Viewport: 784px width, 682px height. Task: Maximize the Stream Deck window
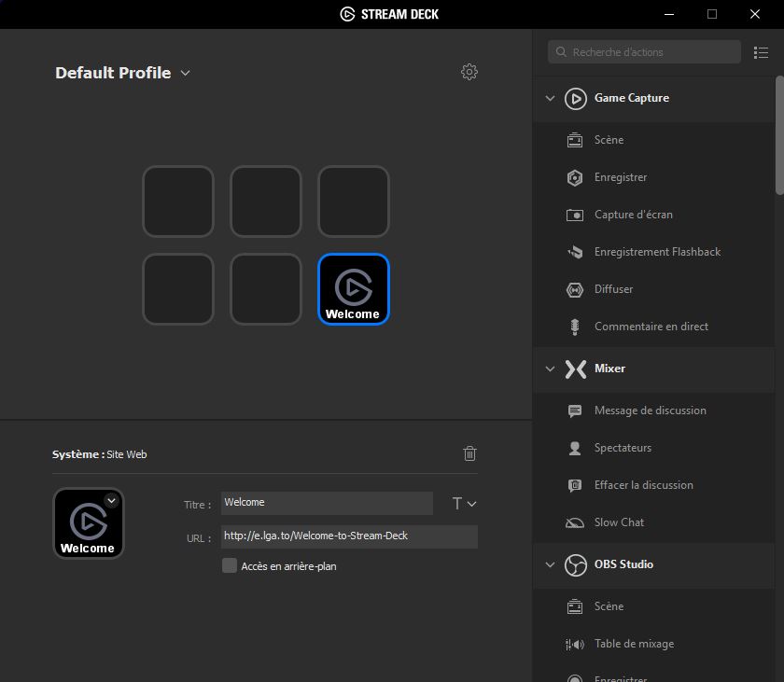[712, 14]
